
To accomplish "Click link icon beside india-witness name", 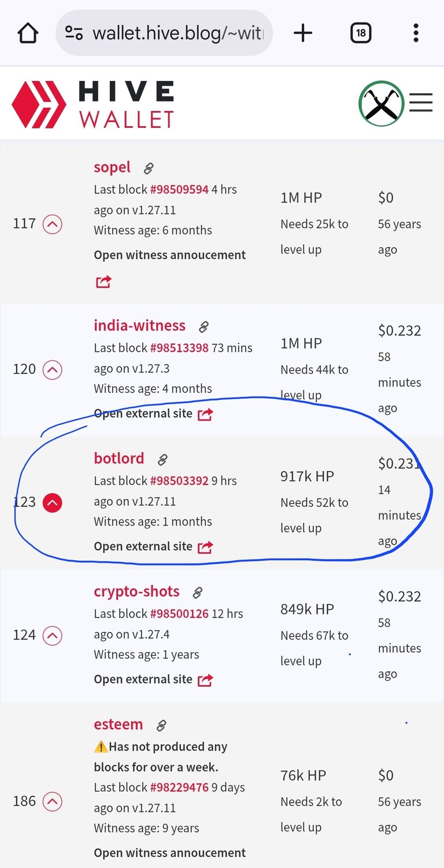I will 203,327.
